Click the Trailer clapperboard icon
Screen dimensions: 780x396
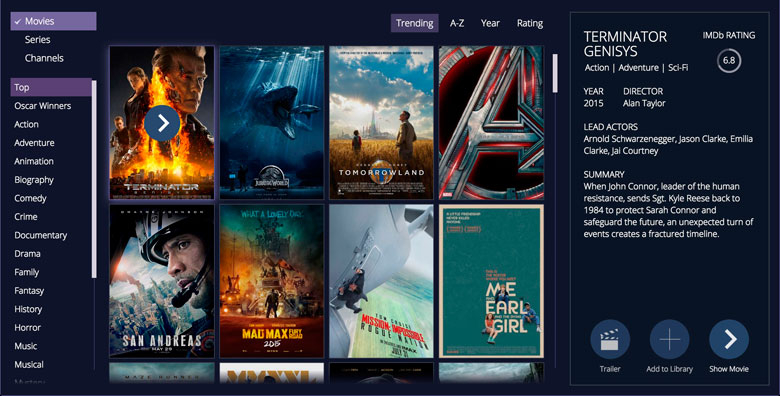coord(610,340)
